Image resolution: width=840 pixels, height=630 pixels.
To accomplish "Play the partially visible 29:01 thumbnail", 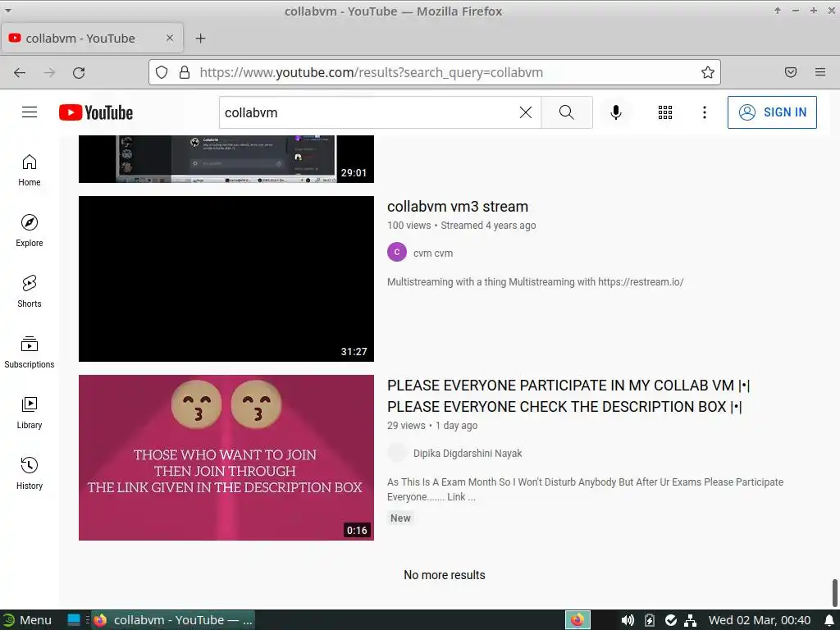I will tap(226, 159).
